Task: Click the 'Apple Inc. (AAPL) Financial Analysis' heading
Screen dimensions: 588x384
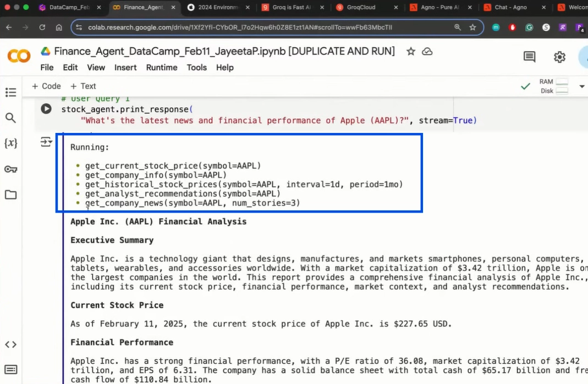Action: pyautogui.click(x=158, y=221)
